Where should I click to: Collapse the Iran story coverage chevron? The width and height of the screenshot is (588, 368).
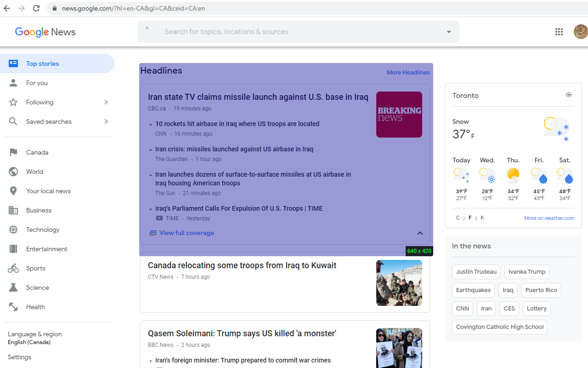pyautogui.click(x=420, y=233)
